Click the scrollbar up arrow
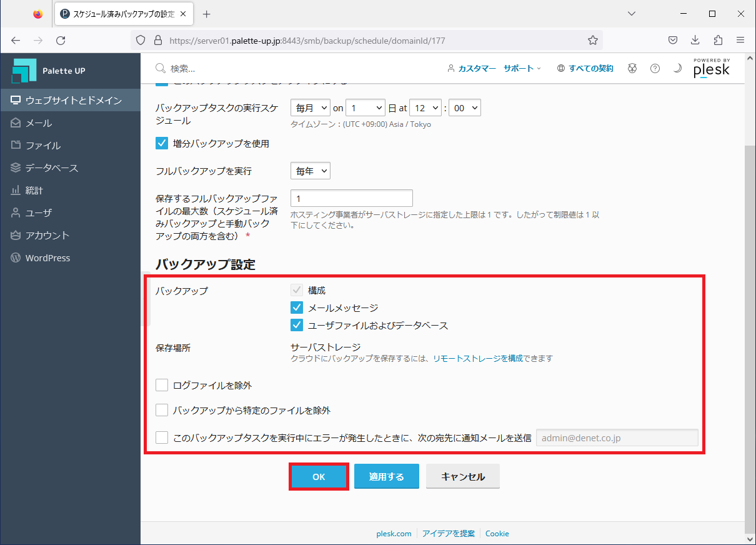 750,59
